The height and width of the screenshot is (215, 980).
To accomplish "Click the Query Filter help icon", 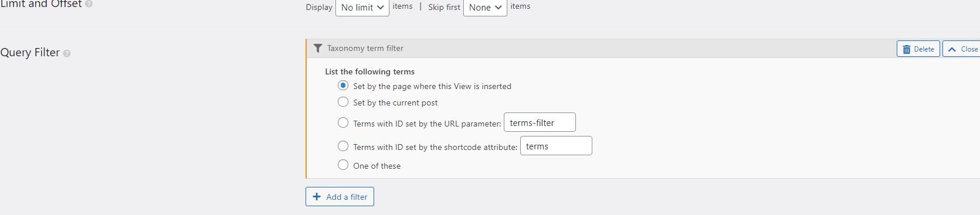I will click(x=67, y=53).
